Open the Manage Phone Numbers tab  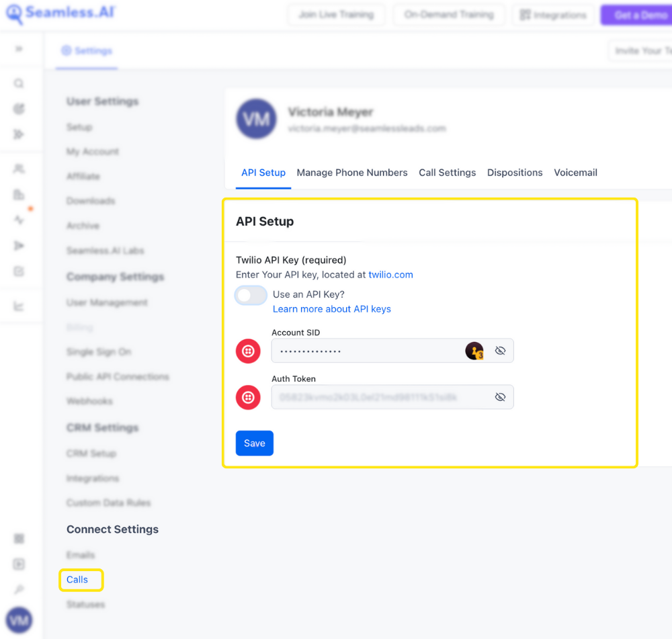(x=352, y=173)
